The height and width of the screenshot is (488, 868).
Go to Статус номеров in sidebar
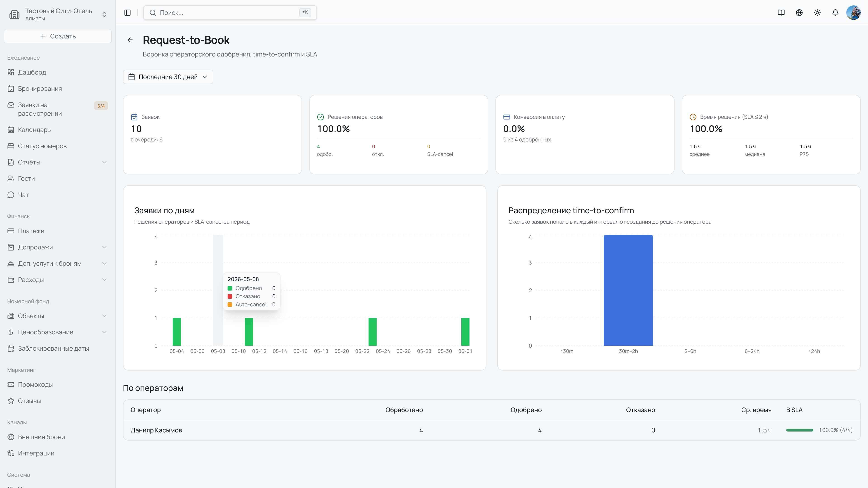click(x=58, y=146)
